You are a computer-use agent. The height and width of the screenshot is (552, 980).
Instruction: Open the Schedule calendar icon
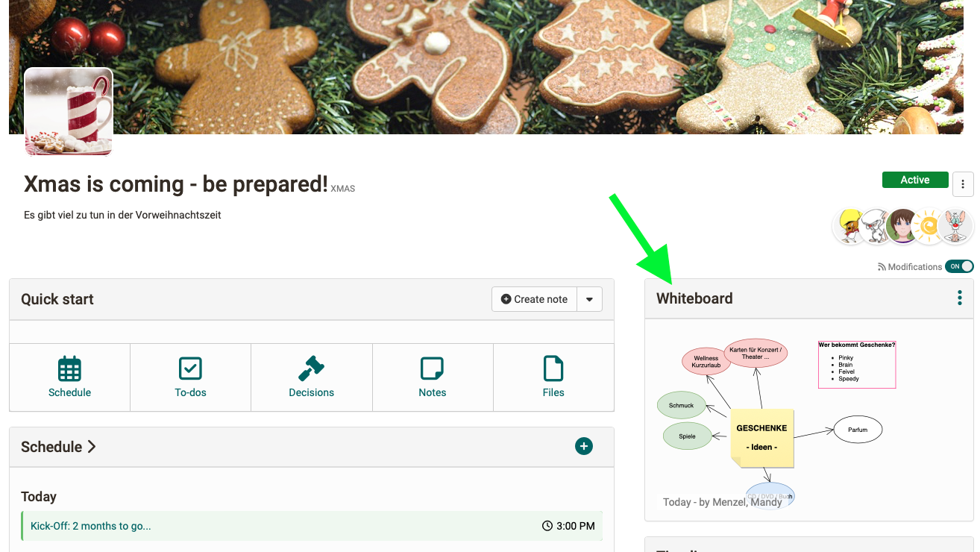click(x=69, y=368)
